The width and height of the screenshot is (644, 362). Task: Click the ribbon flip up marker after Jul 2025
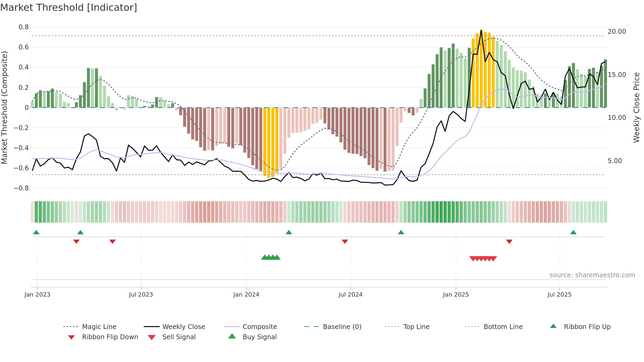click(573, 232)
